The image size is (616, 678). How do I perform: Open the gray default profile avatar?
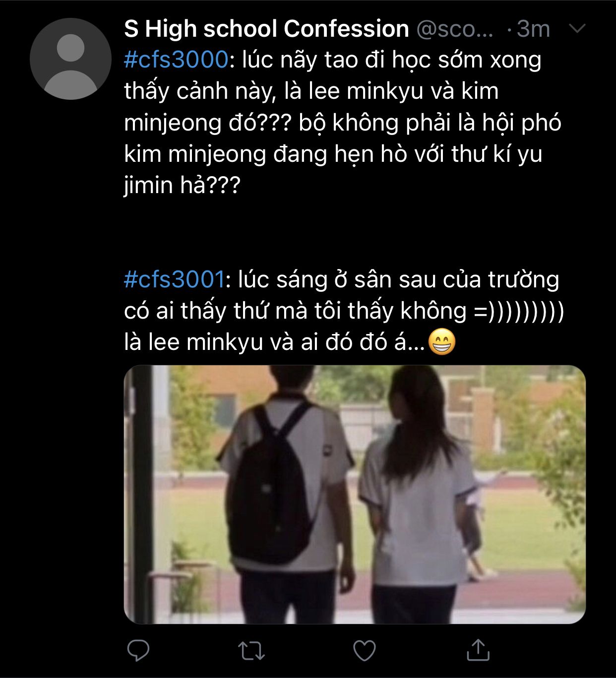70,59
